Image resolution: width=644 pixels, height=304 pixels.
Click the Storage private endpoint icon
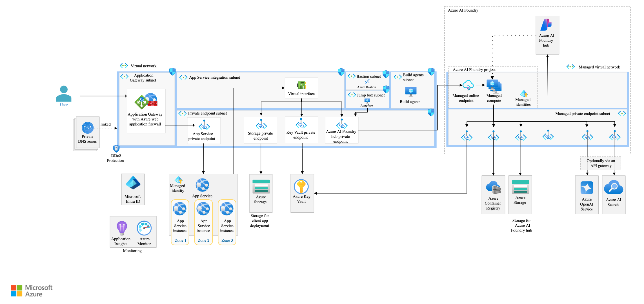[261, 124]
